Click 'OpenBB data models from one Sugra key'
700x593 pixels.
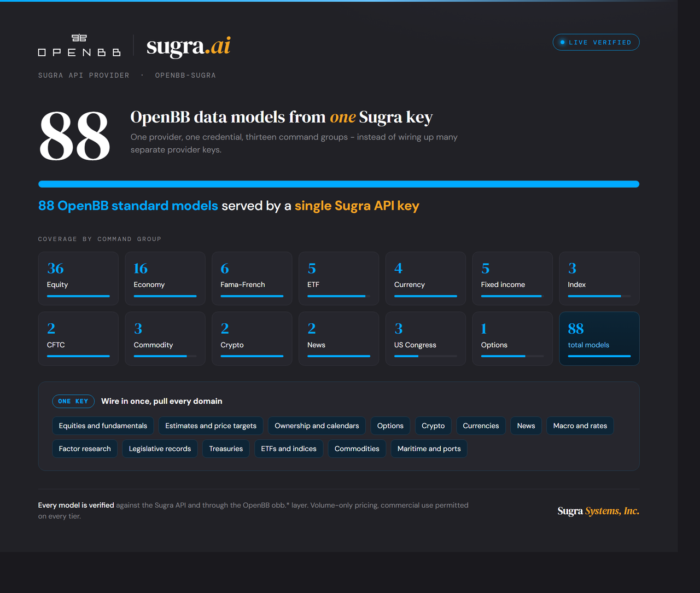tap(282, 117)
